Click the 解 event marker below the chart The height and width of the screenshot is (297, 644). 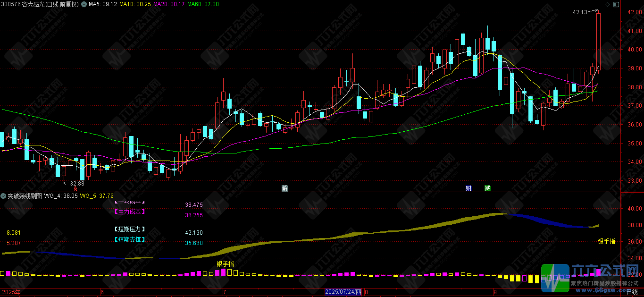[284, 188]
